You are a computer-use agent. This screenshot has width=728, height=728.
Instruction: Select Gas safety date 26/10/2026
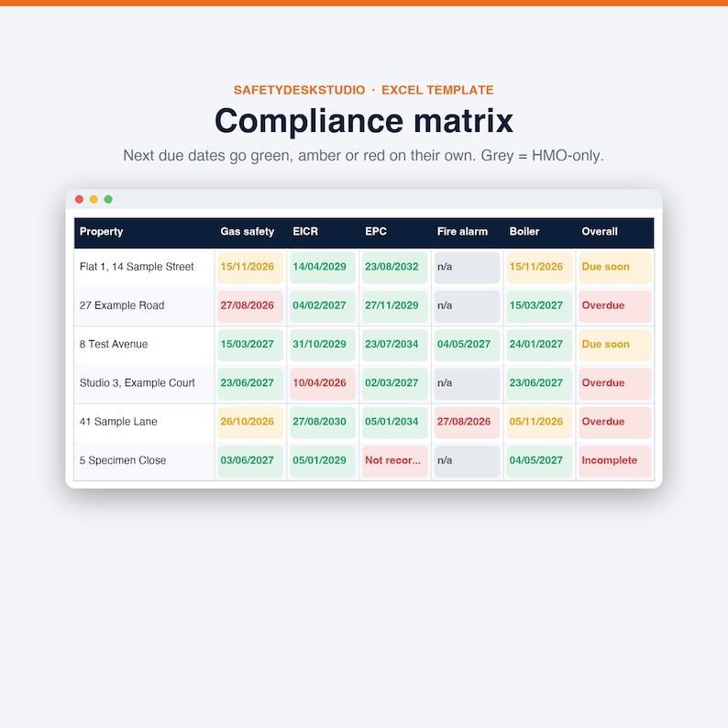tap(250, 423)
